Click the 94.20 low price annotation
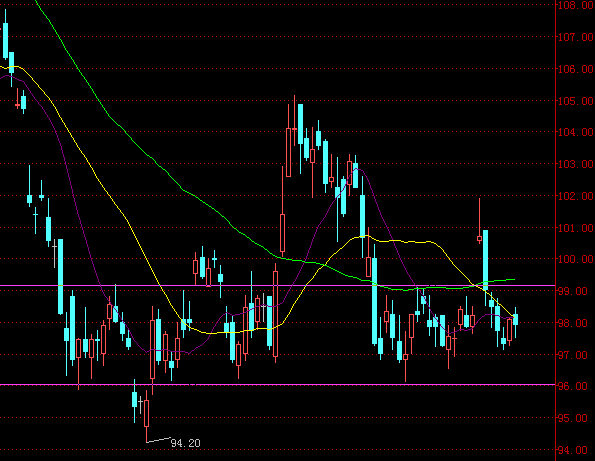Viewport: 595px width, 461px height. click(185, 443)
